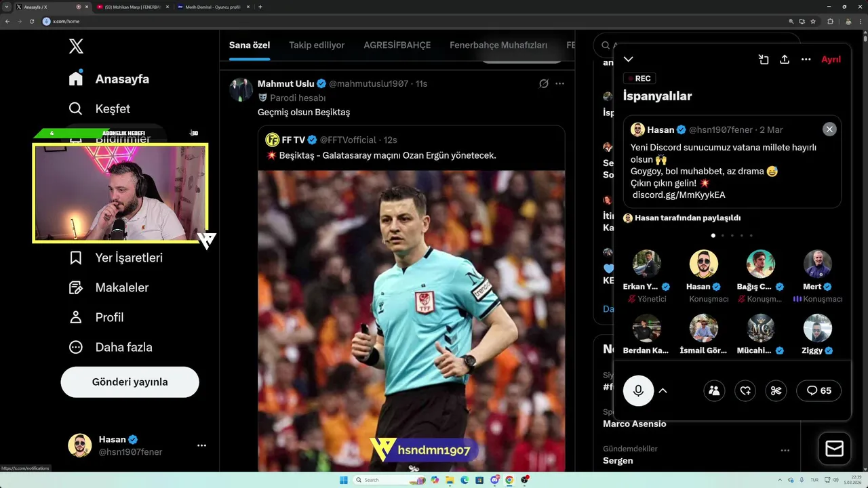The height and width of the screenshot is (488, 868).
Task: Open Erkan Y. Yönetici participant avatar
Action: point(646,264)
